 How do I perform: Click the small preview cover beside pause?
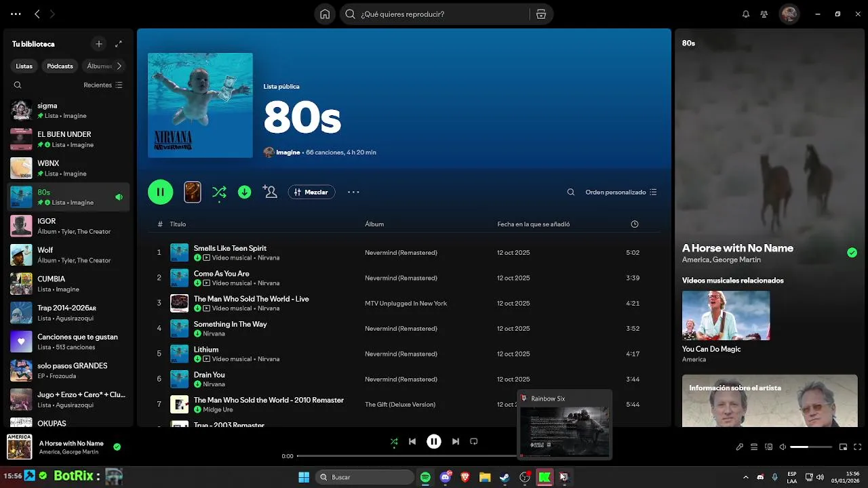pyautogui.click(x=193, y=192)
